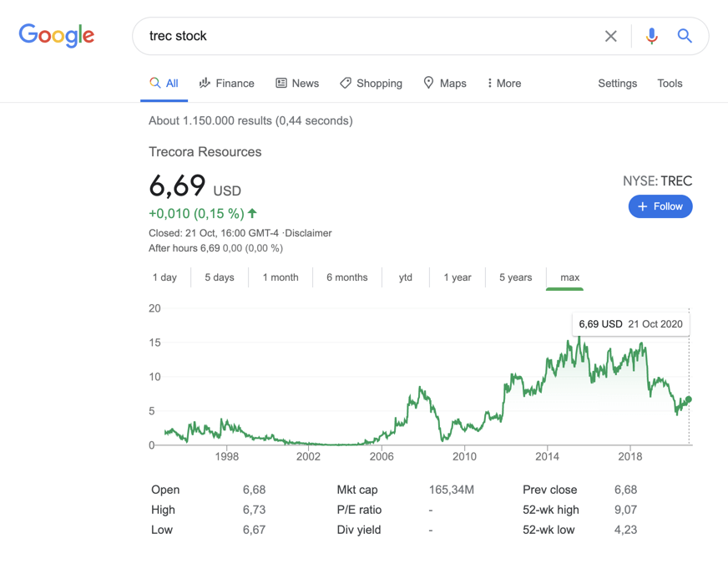The width and height of the screenshot is (728, 564).
Task: Open the search Tools options
Action: coord(670,84)
